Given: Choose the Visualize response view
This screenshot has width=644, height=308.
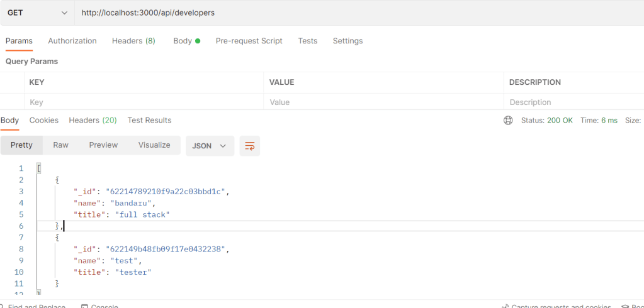Looking at the screenshot, I should pyautogui.click(x=154, y=145).
